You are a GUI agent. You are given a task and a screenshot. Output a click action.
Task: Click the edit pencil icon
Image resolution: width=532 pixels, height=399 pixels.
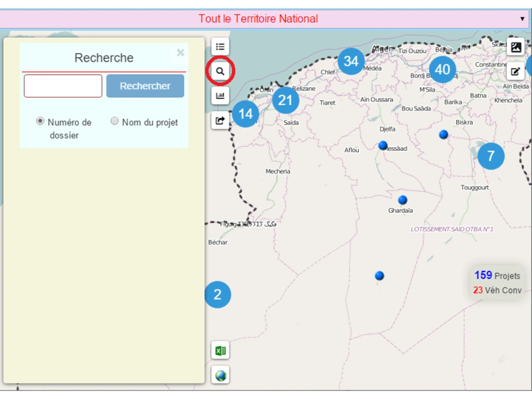click(x=516, y=71)
